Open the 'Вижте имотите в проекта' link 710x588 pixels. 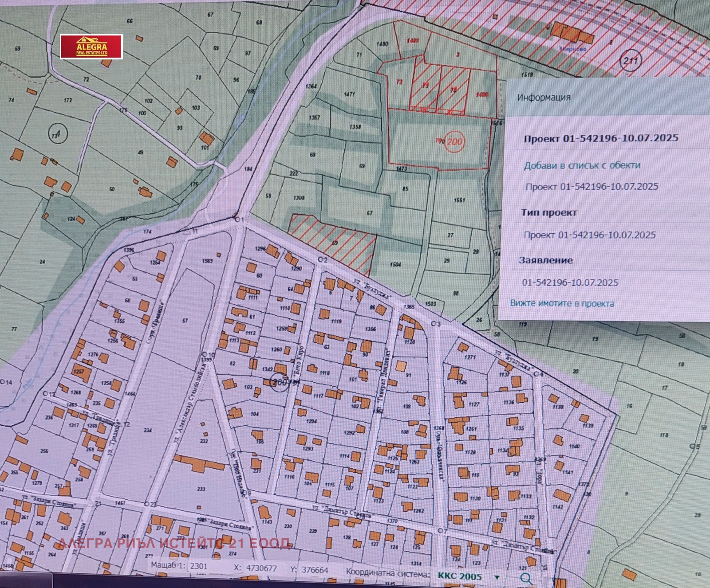562,303
